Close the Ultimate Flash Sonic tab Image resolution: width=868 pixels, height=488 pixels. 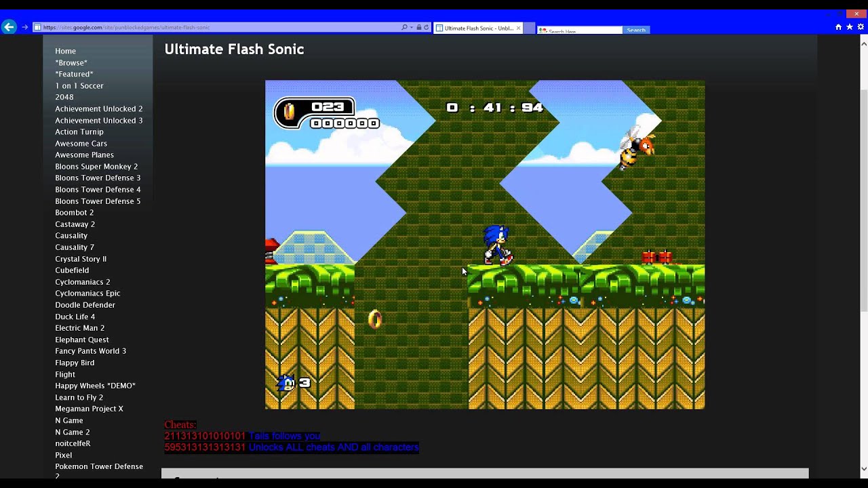pos(518,28)
